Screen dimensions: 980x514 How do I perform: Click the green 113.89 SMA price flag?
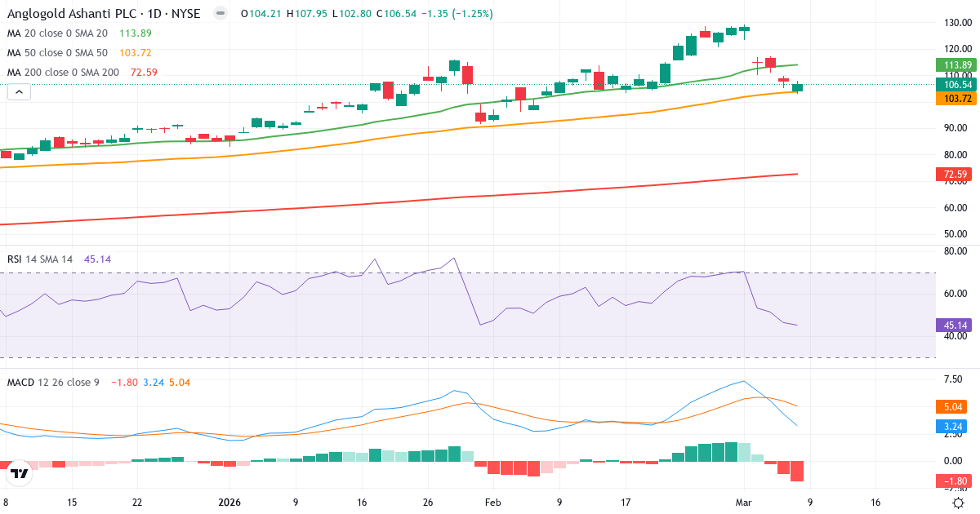tap(955, 64)
